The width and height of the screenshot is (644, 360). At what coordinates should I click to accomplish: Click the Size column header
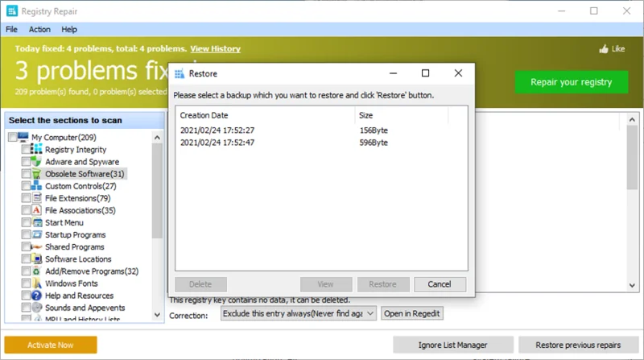401,115
